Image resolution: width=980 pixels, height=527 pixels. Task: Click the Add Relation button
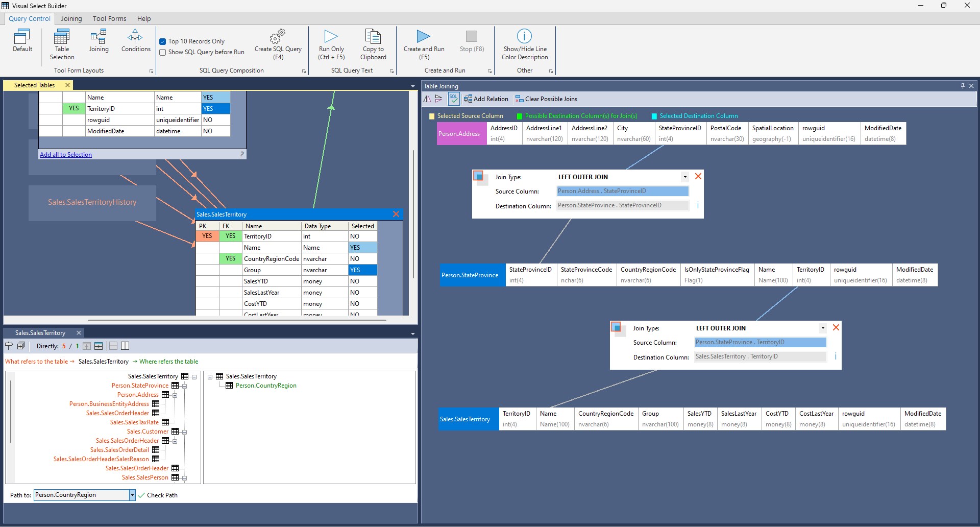coord(486,99)
